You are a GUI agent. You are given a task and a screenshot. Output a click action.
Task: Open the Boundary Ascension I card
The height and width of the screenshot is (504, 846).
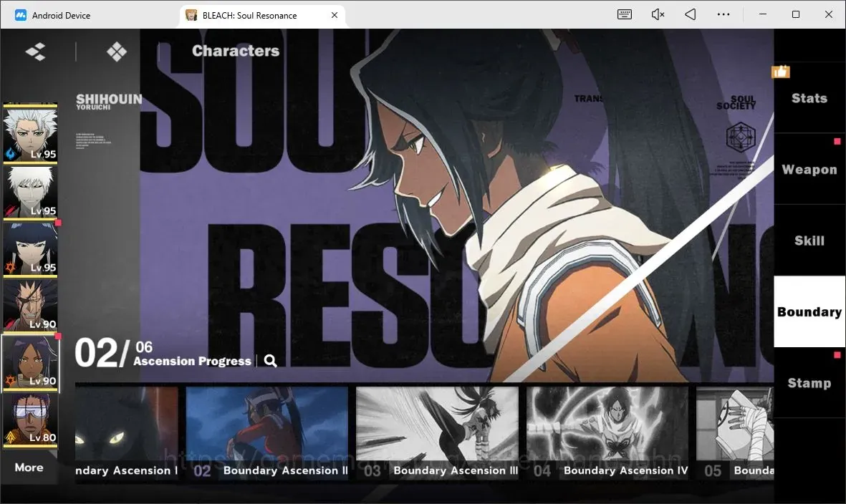coord(127,433)
